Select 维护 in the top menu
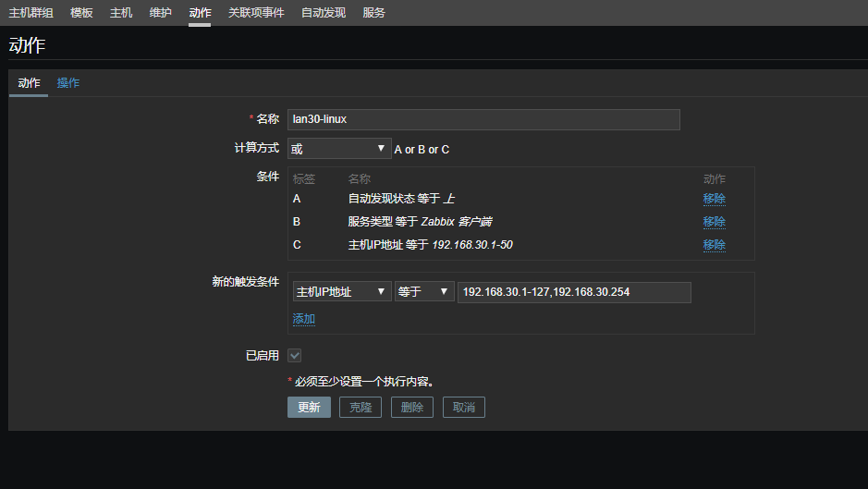Screen dimensions: 868x489 point(160,13)
